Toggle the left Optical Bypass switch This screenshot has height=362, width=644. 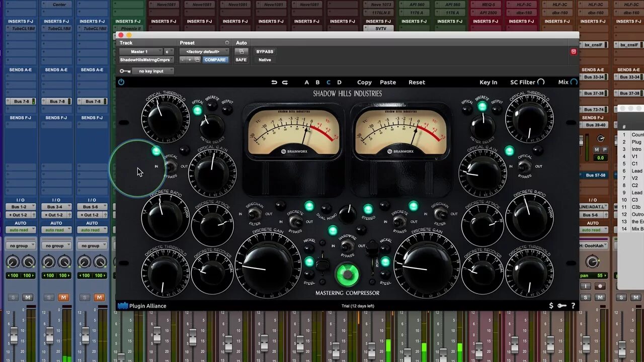[x=172, y=166]
